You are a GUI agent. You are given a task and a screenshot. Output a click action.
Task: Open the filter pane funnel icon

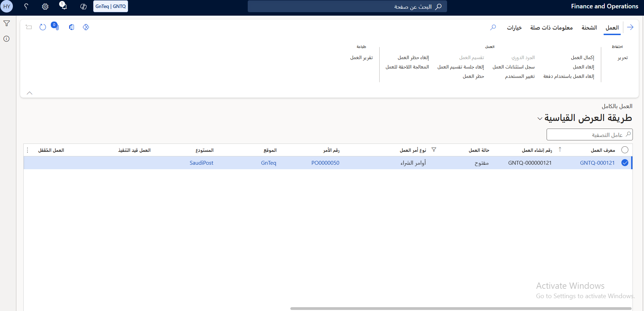tap(7, 23)
